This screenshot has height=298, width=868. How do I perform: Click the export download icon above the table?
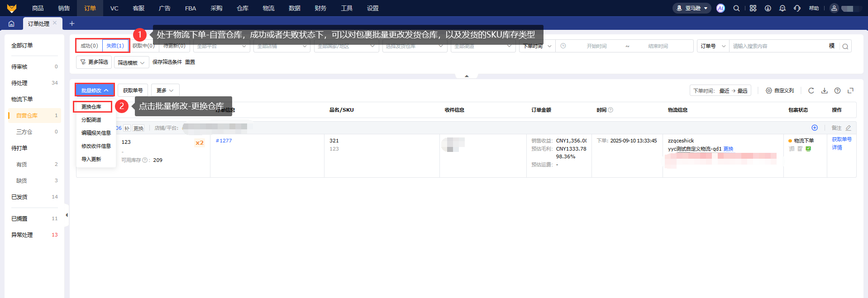(825, 90)
